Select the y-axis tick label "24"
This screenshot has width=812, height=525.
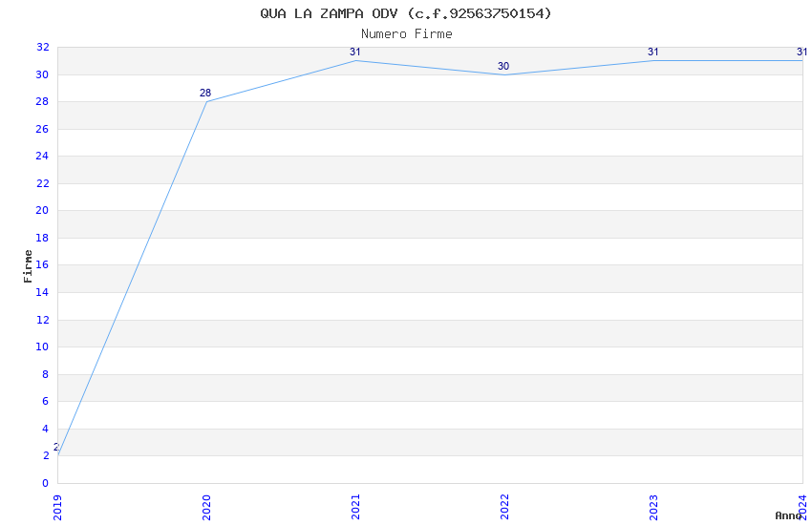[42, 156]
